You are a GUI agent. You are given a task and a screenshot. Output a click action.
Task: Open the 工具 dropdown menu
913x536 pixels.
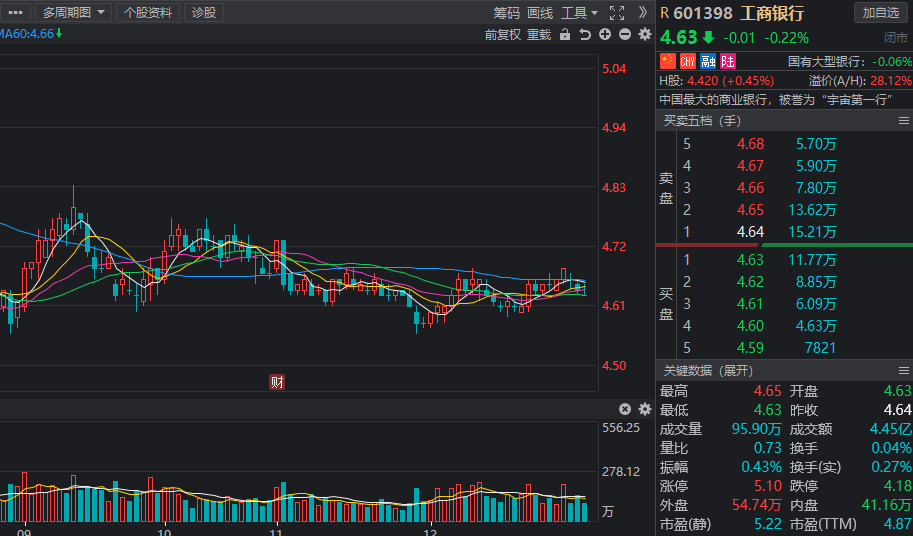click(x=579, y=12)
